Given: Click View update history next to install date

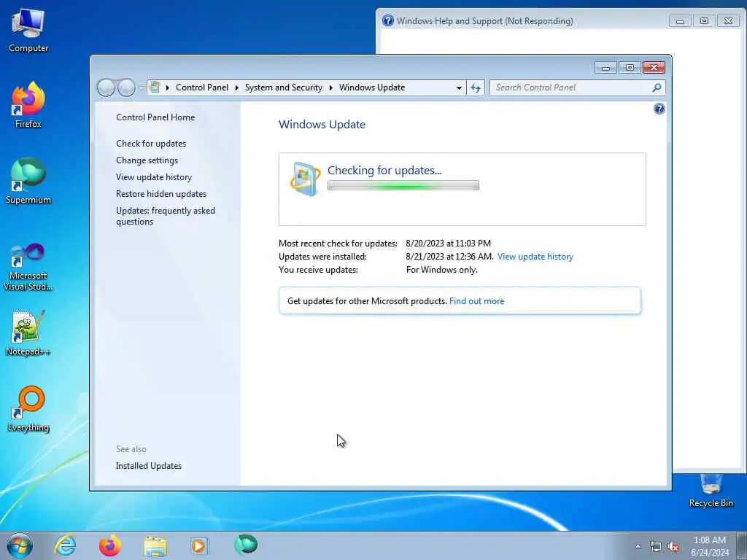Looking at the screenshot, I should click(535, 257).
